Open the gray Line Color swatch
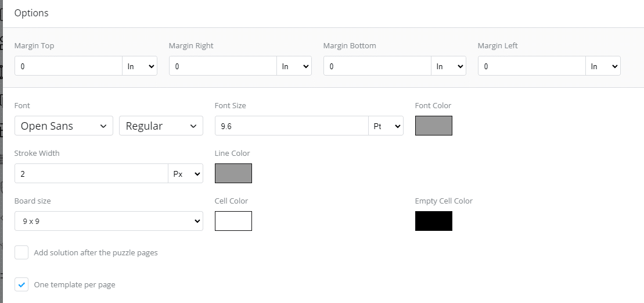This screenshot has height=303, width=644. [x=233, y=173]
